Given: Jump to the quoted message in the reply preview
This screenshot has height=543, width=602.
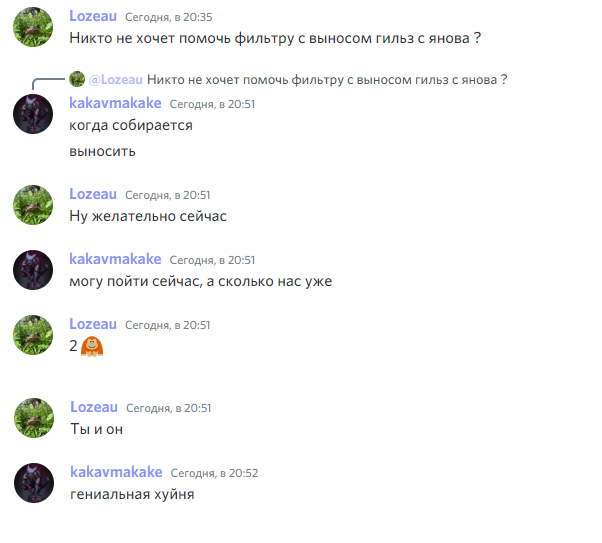Looking at the screenshot, I should (x=327, y=79).
